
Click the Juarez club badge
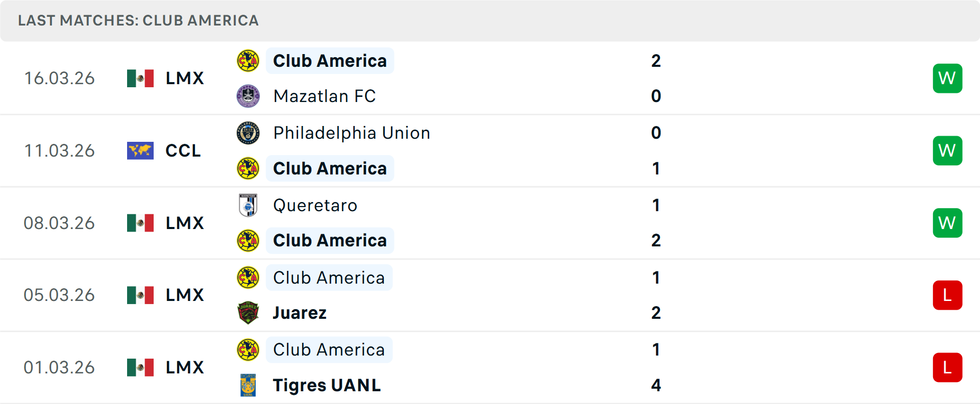click(248, 313)
